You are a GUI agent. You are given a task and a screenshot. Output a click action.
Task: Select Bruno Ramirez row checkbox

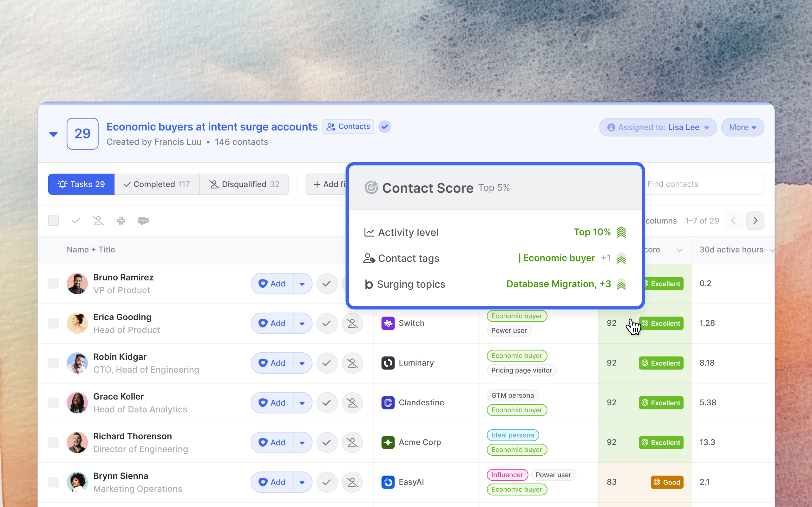pos(53,284)
